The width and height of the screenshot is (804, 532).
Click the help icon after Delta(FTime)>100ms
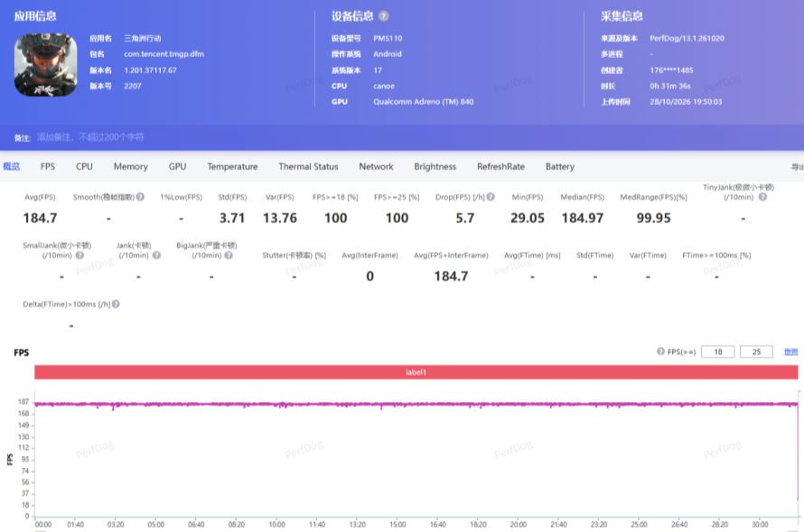click(x=116, y=303)
